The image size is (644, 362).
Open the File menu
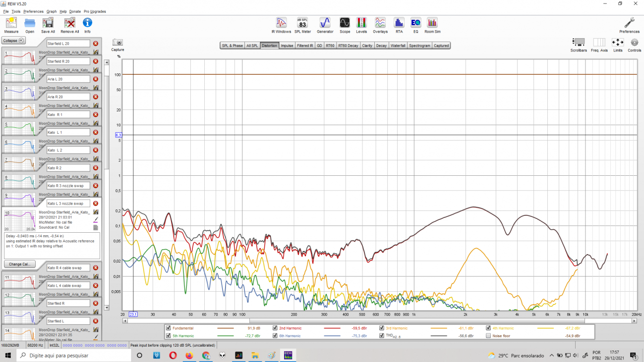point(6,11)
